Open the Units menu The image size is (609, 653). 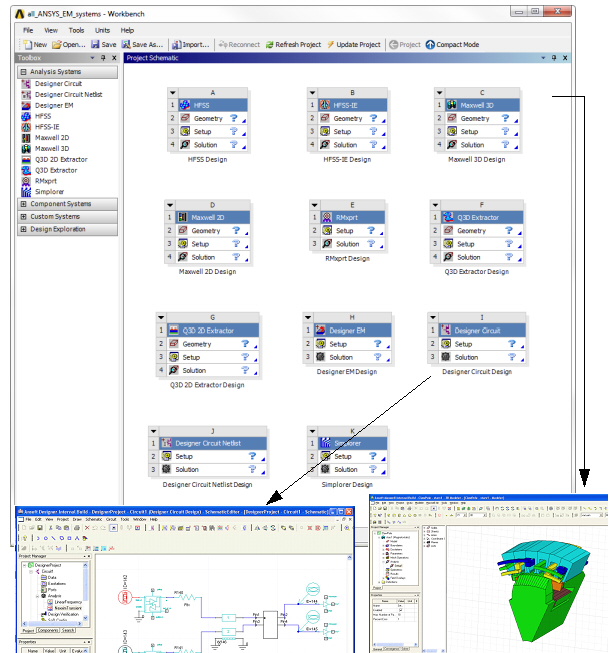(102, 30)
